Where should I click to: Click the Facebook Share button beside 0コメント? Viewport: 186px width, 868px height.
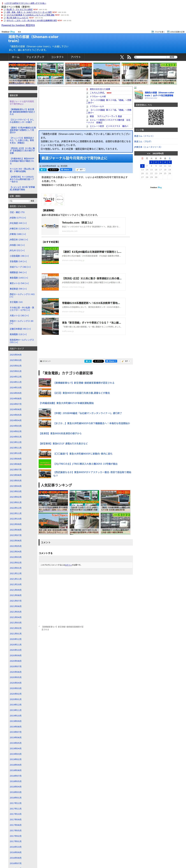[x=111, y=361]
